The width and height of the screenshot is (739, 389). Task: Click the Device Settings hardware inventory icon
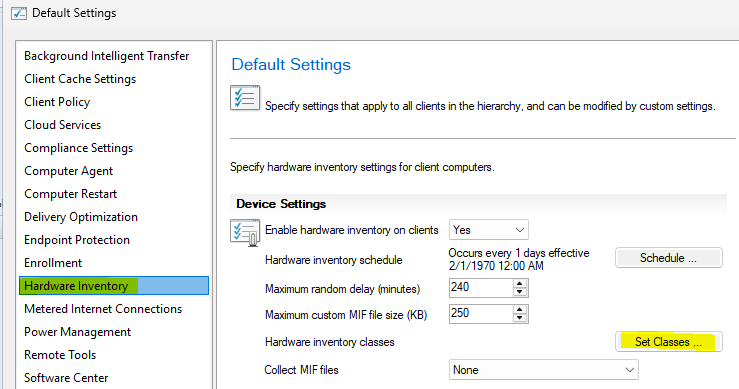coord(245,232)
